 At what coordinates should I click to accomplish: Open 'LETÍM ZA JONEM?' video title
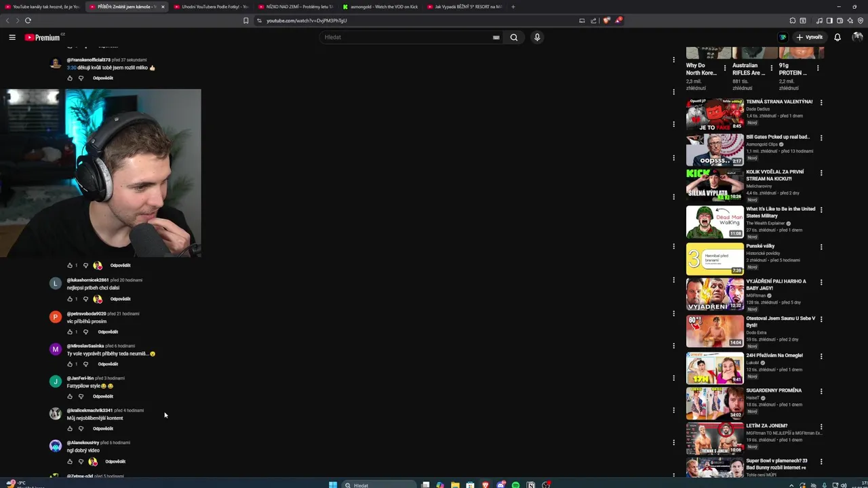[767, 426]
